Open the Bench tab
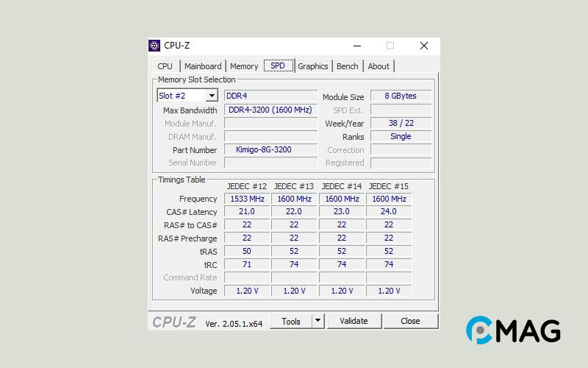This screenshot has height=368, width=588. [347, 66]
